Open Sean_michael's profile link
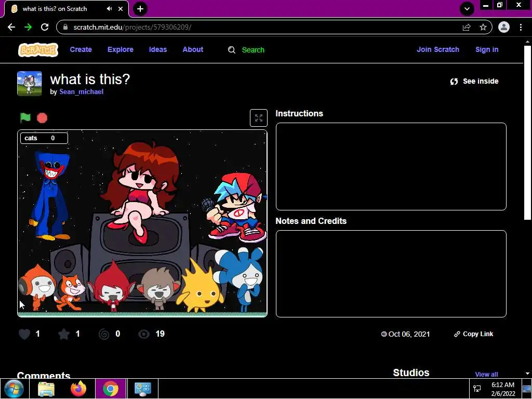Image resolution: width=532 pixels, height=399 pixels. coord(82,92)
